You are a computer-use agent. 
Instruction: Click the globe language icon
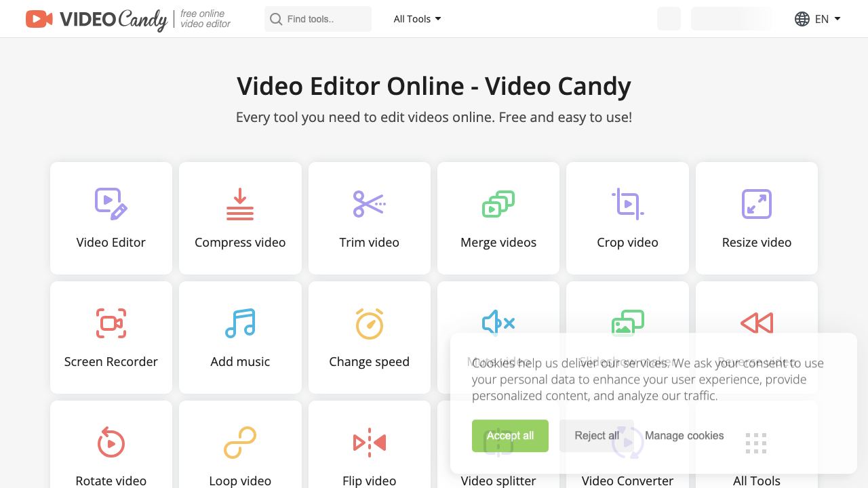[802, 19]
